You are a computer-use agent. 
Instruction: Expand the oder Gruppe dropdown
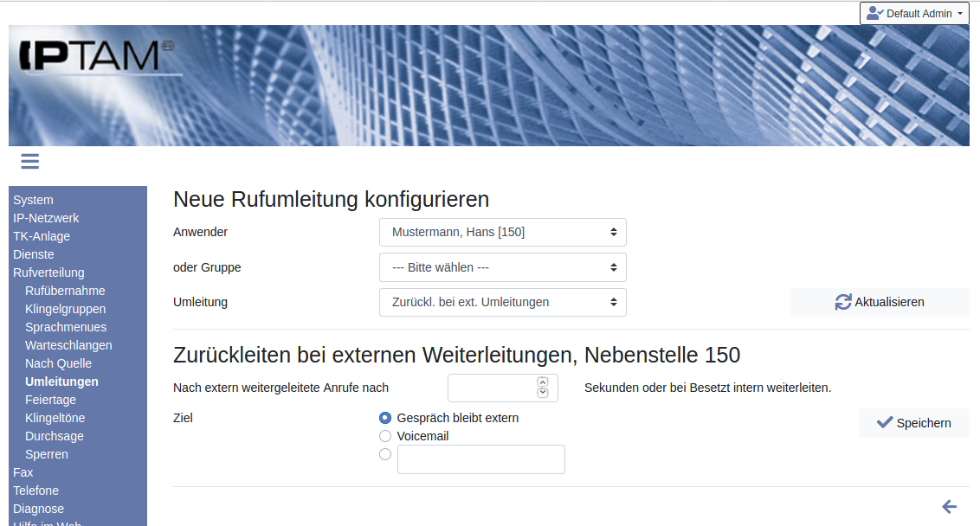point(502,267)
